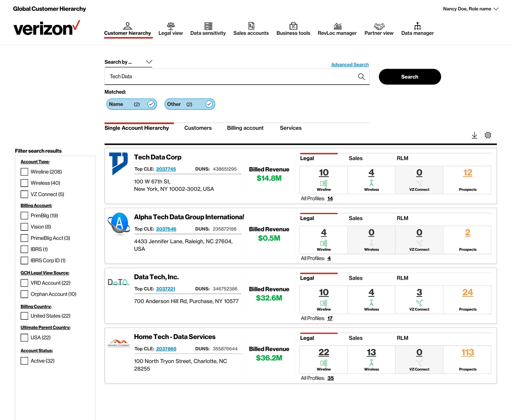Viewport: 512px width, 420px height.
Task: Click the Data Tech, Inc. logo
Action: (x=119, y=282)
